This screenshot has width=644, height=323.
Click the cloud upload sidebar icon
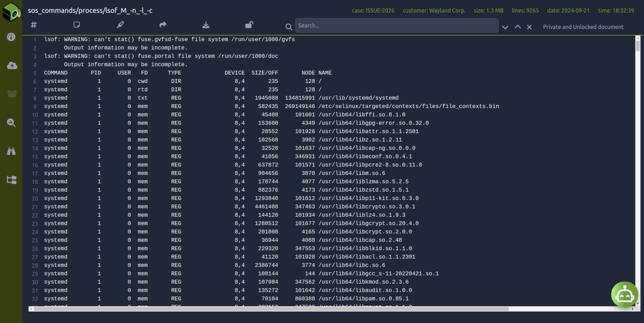coord(12,65)
